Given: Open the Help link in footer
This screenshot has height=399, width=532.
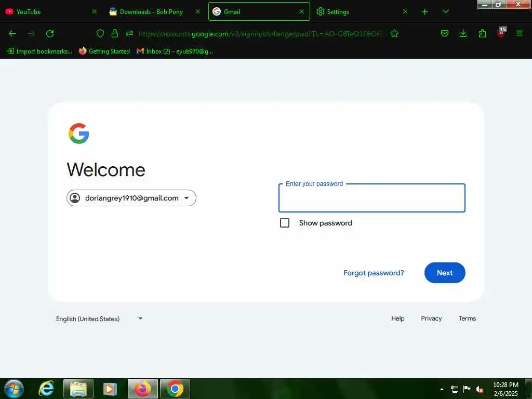Looking at the screenshot, I should 397,318.
